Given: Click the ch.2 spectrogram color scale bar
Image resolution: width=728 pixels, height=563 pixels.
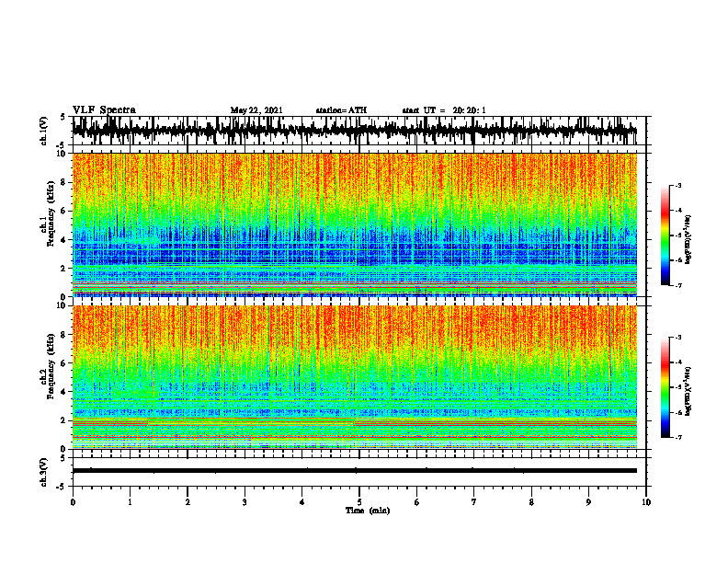Looking at the screenshot, I should (665, 387).
